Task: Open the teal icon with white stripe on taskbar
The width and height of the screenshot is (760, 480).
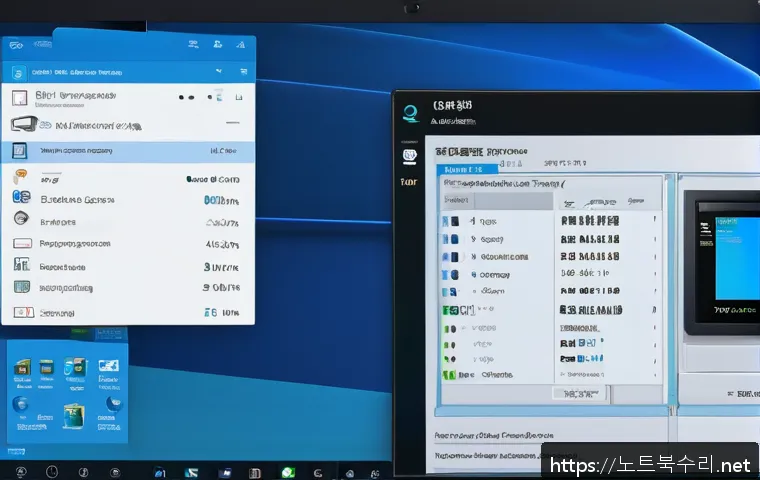Action: pyautogui.click(x=191, y=472)
